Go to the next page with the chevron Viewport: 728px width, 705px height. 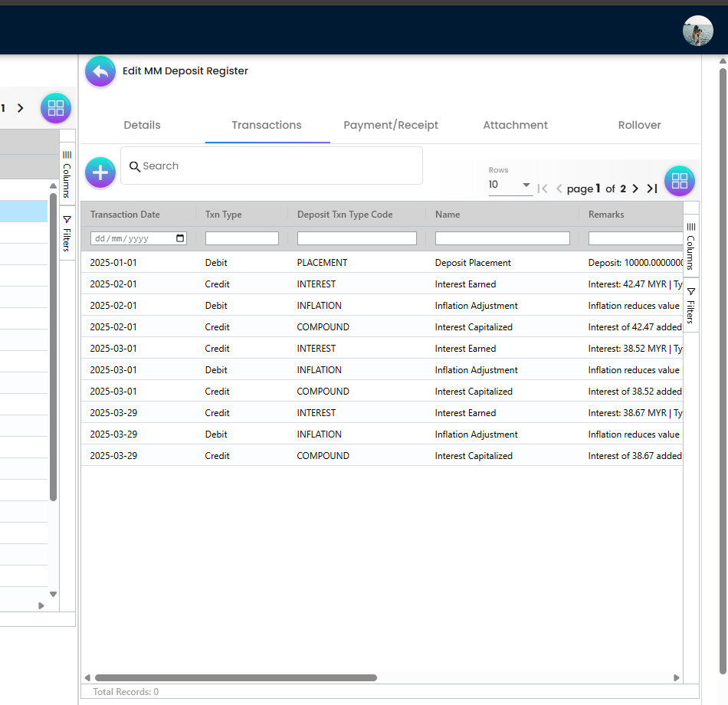[635, 188]
